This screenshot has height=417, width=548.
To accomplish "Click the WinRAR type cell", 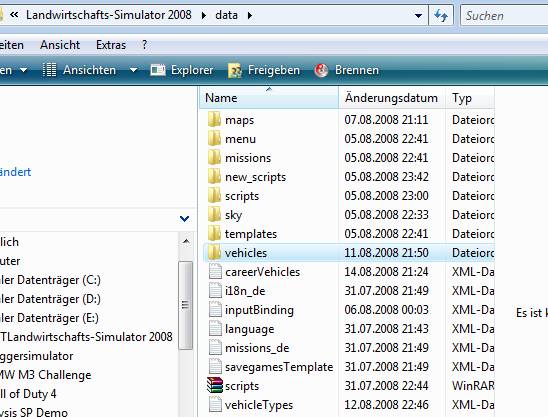I will pyautogui.click(x=473, y=386).
